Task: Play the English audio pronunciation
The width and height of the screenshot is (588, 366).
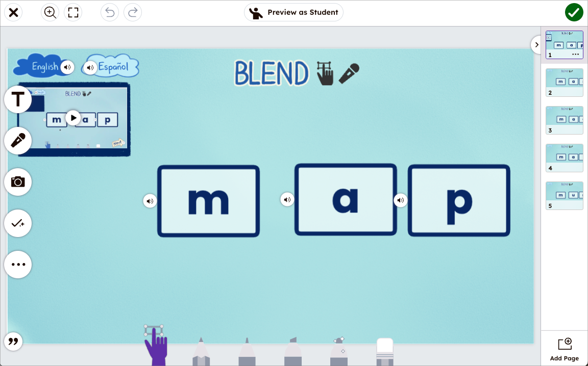Action: click(67, 67)
